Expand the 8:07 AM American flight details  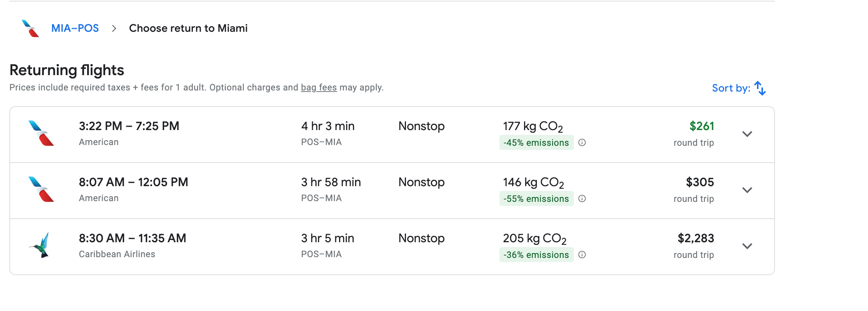pos(747,190)
